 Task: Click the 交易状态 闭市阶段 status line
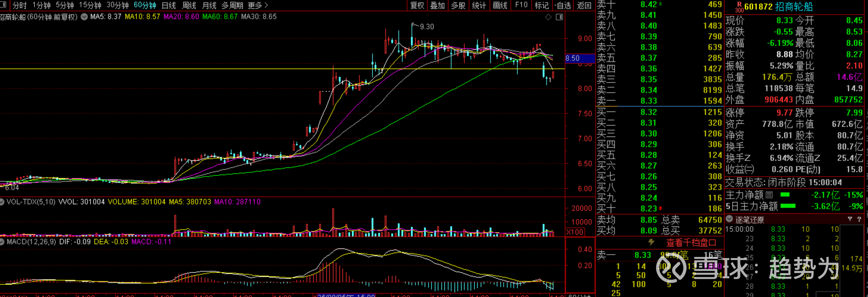783,183
